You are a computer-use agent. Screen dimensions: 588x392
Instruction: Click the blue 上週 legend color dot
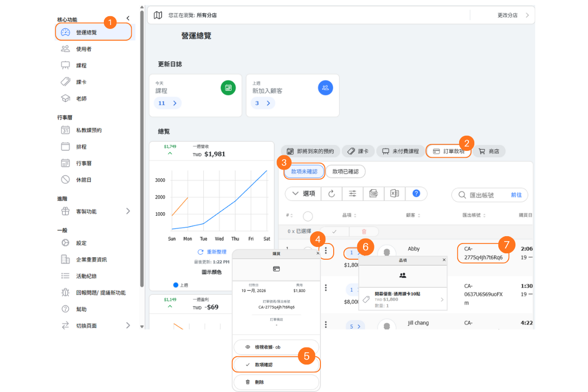[x=176, y=285]
